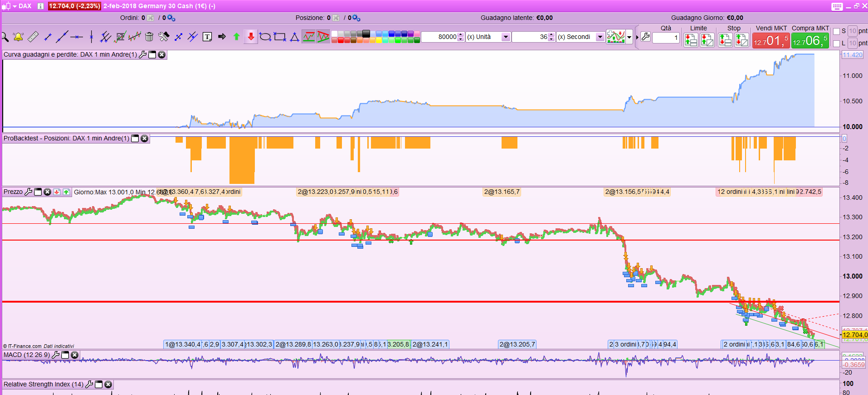
Task: Open wrench settings for Curva guadagni e perdite
Action: [x=143, y=55]
